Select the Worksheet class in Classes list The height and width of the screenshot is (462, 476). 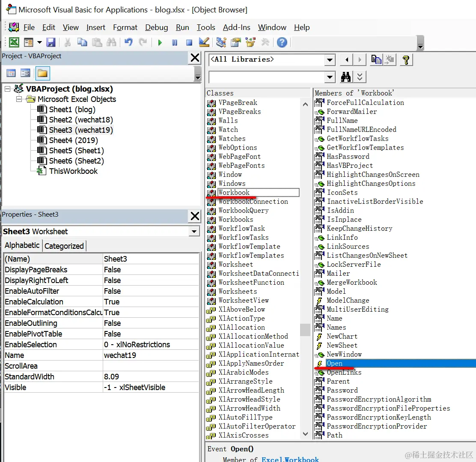click(235, 265)
